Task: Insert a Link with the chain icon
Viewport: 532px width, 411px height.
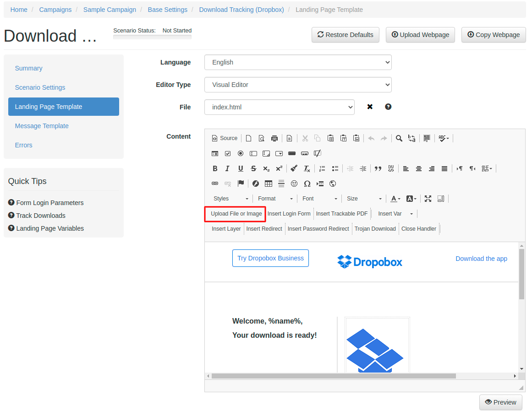Action: pyautogui.click(x=215, y=184)
